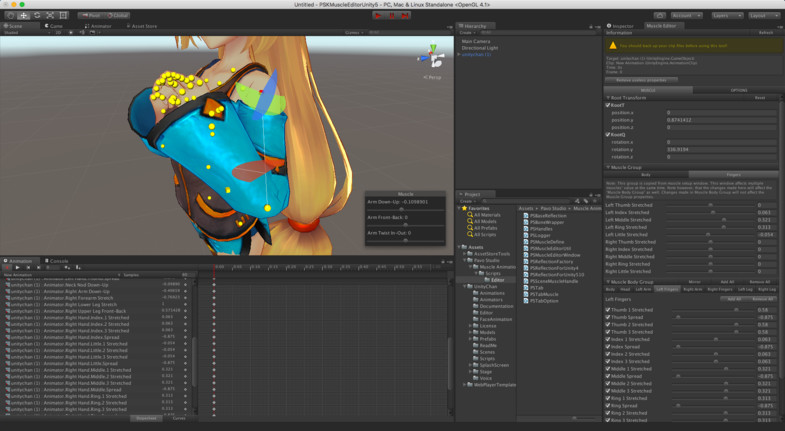Toggle scene lighting sun icon
785x431 pixels.
(x=71, y=33)
